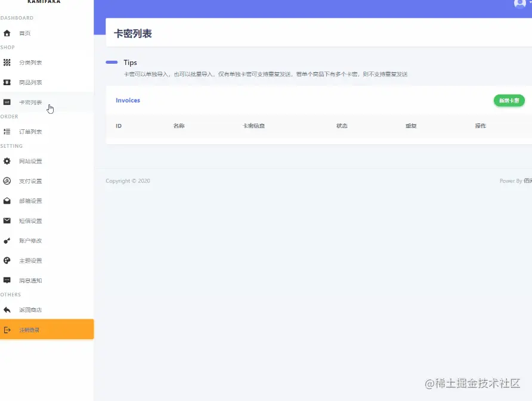Select the orange 注销登录 logout item
This screenshot has height=401, width=532.
47,329
